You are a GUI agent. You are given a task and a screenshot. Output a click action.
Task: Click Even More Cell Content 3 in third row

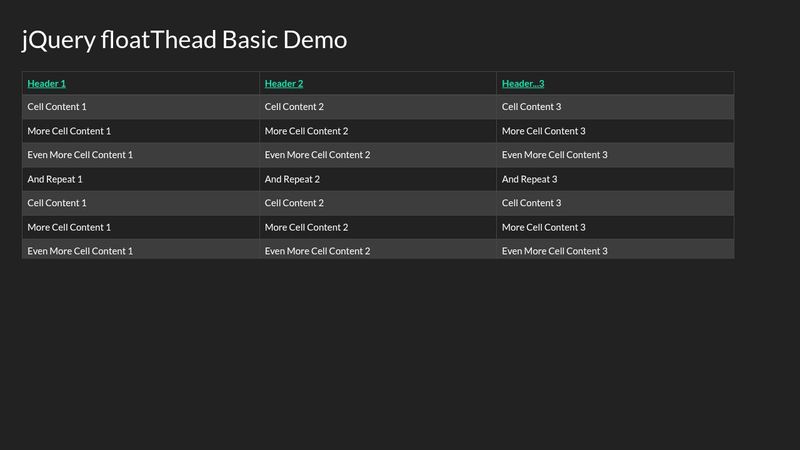(x=554, y=155)
